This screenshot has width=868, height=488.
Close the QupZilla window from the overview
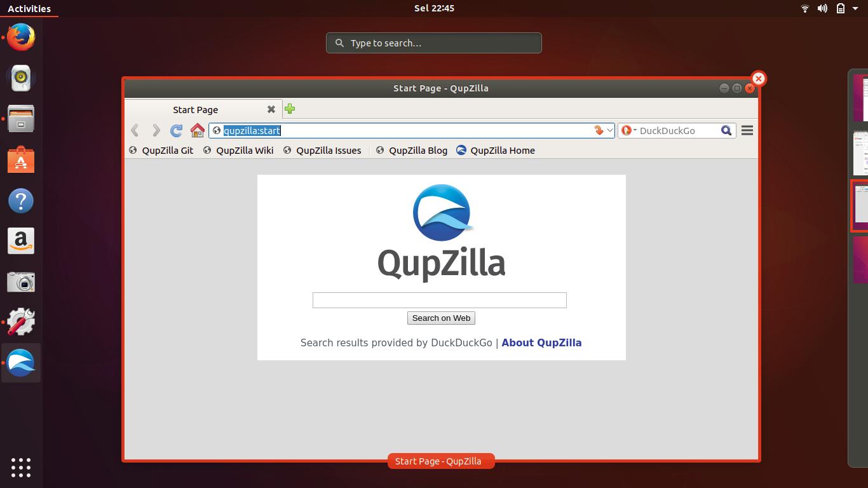758,79
